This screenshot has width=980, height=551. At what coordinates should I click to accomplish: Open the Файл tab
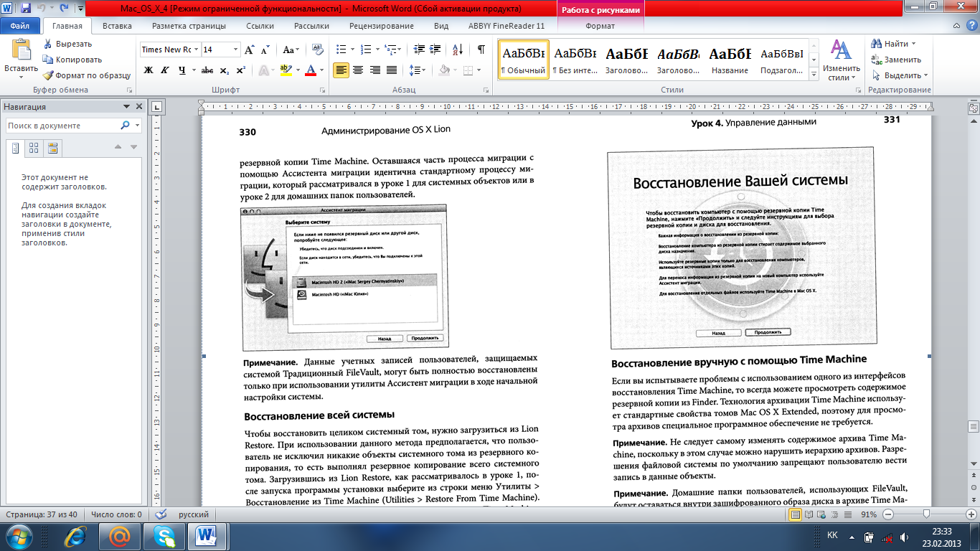click(20, 26)
